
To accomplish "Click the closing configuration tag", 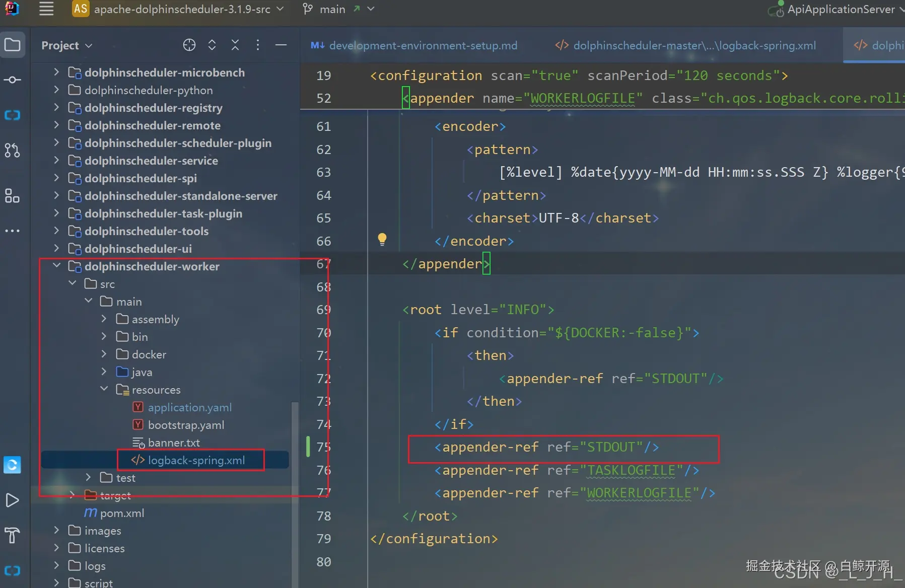I will click(434, 539).
